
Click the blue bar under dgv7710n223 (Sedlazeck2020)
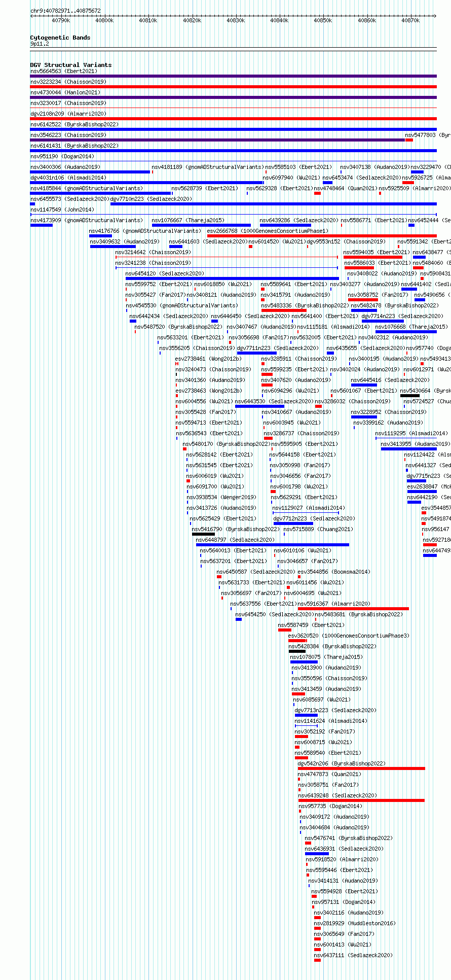274,204
